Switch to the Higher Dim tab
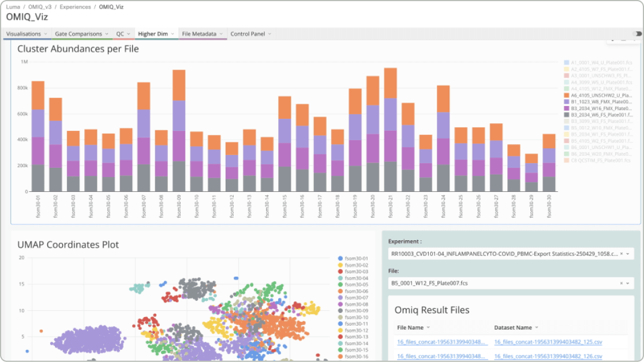The width and height of the screenshot is (644, 362). 153,34
